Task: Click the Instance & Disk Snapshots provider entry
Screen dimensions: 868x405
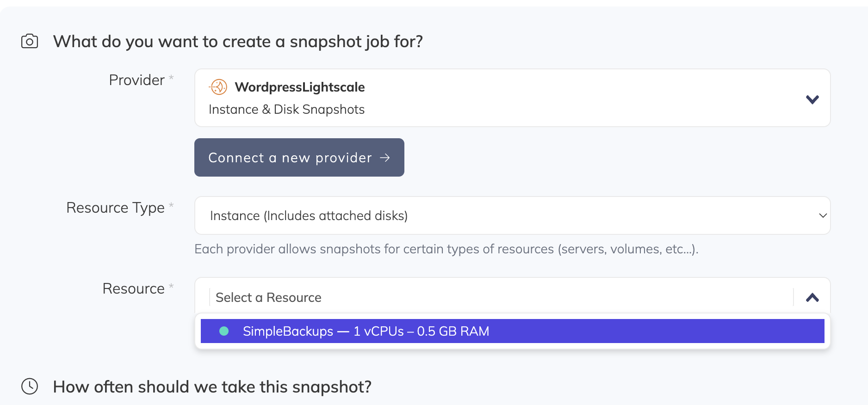Action: coord(286,109)
